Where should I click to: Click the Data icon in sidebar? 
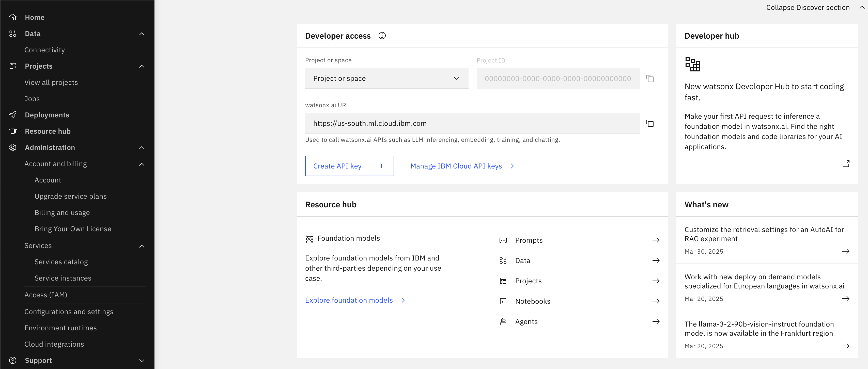click(x=13, y=34)
